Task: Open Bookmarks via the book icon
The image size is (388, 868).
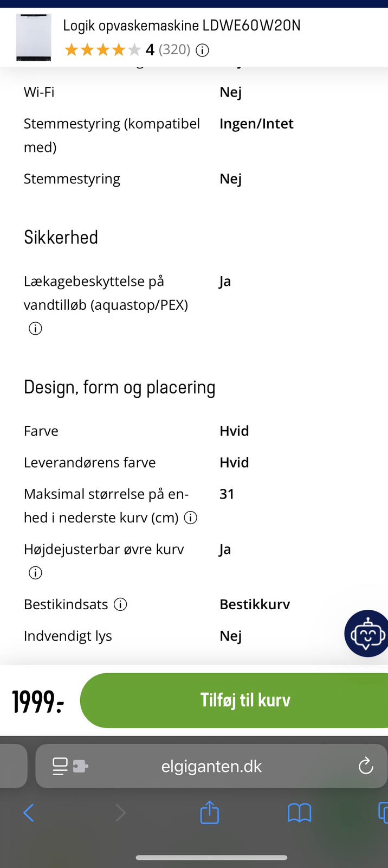Action: [299, 813]
